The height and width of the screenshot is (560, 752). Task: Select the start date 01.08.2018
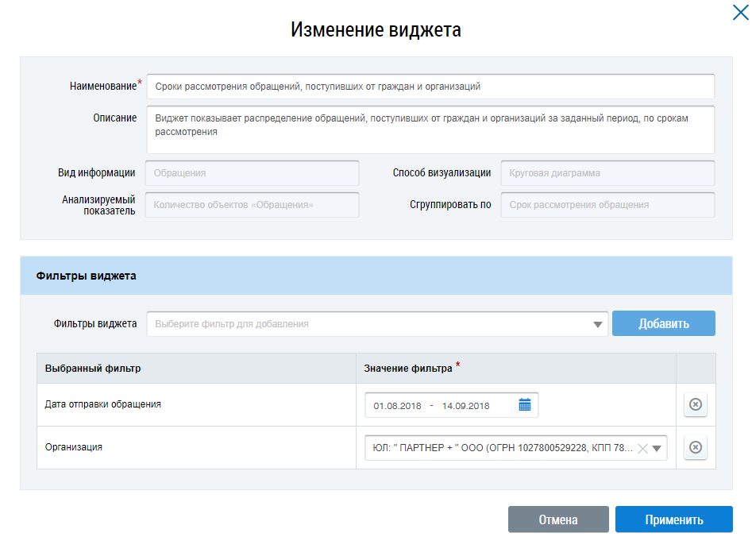point(397,405)
